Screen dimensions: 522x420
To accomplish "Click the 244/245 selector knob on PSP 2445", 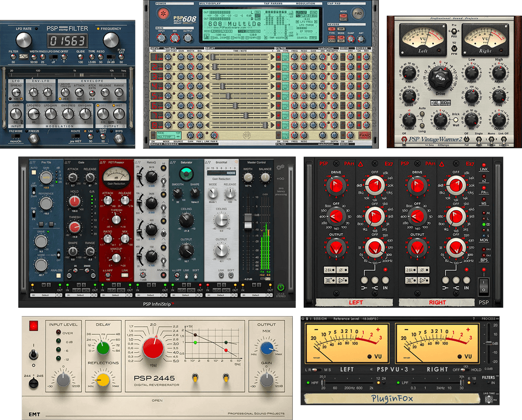I will (x=33, y=383).
